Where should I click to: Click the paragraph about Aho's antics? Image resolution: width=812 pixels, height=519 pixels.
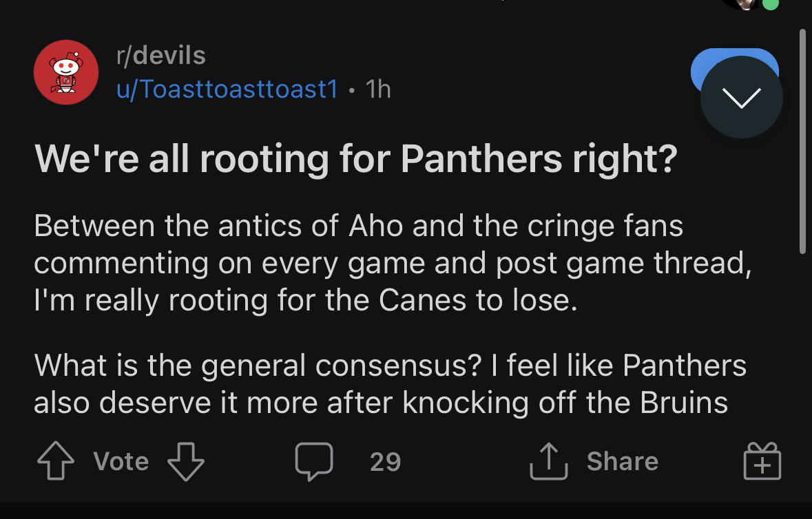point(391,264)
